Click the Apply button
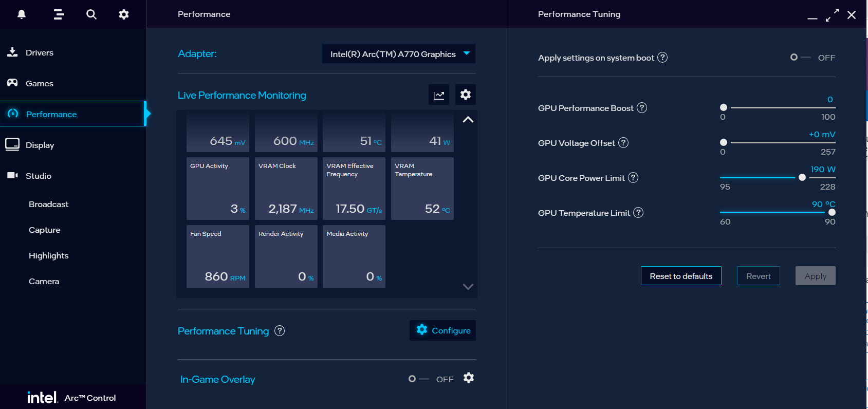 point(816,276)
